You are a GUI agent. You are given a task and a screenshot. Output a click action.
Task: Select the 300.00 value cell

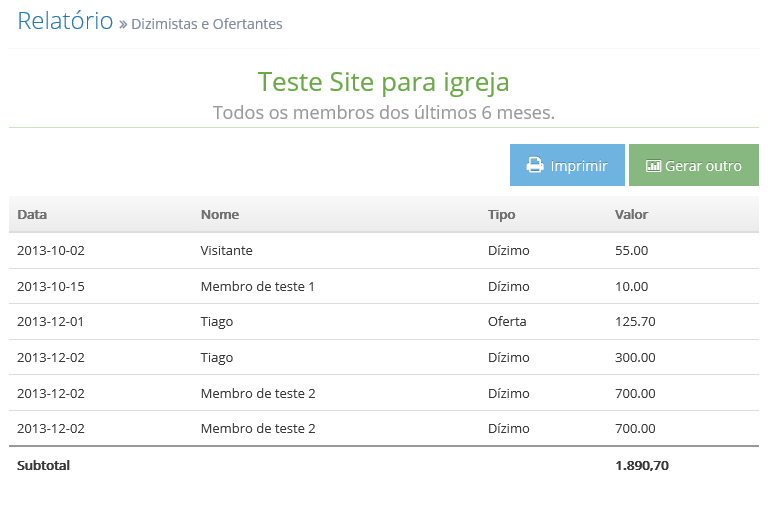pyautogui.click(x=635, y=358)
